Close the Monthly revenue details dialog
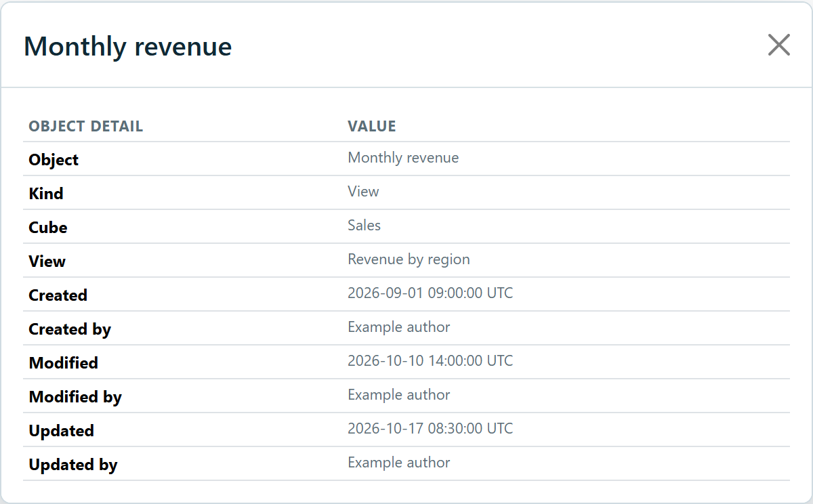This screenshot has width=813, height=504. coord(779,45)
